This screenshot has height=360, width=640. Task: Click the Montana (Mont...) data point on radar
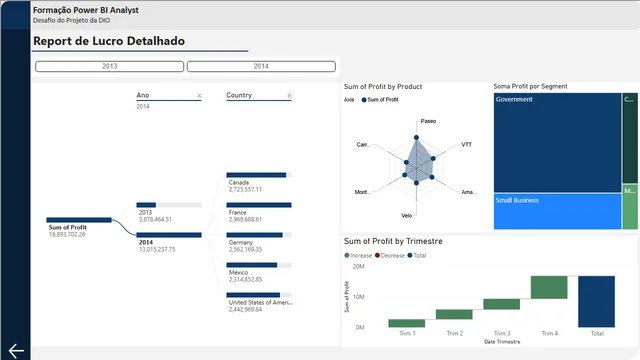point(404,175)
